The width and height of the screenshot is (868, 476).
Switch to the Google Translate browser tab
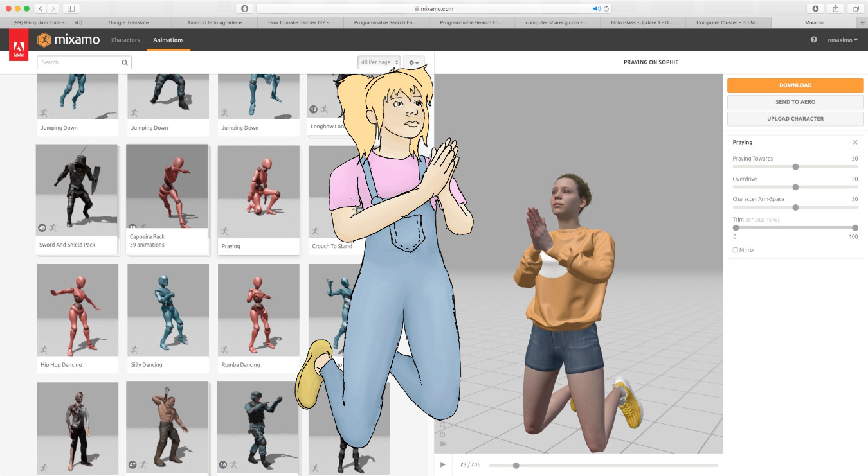129,22
